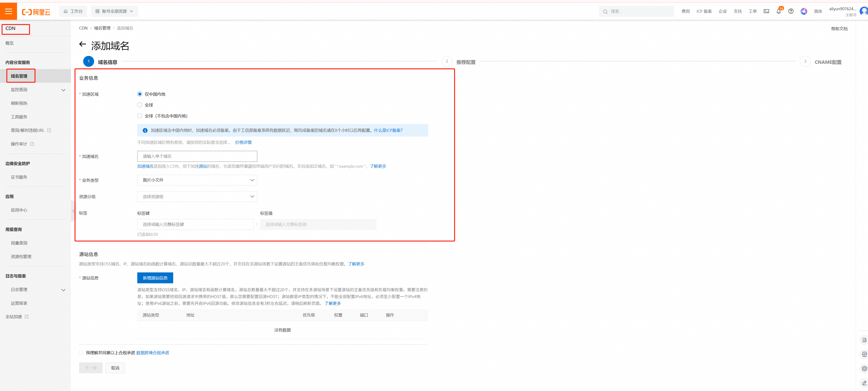Open the 价格详情 link

[x=243, y=142]
